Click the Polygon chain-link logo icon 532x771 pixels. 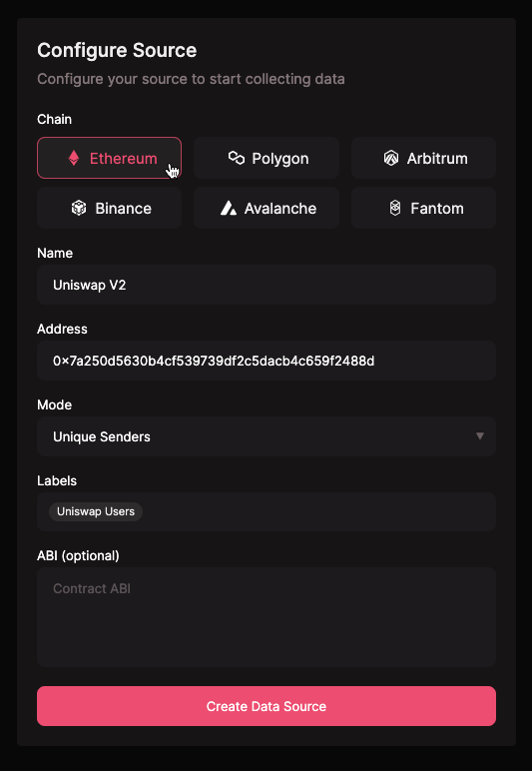[237, 158]
